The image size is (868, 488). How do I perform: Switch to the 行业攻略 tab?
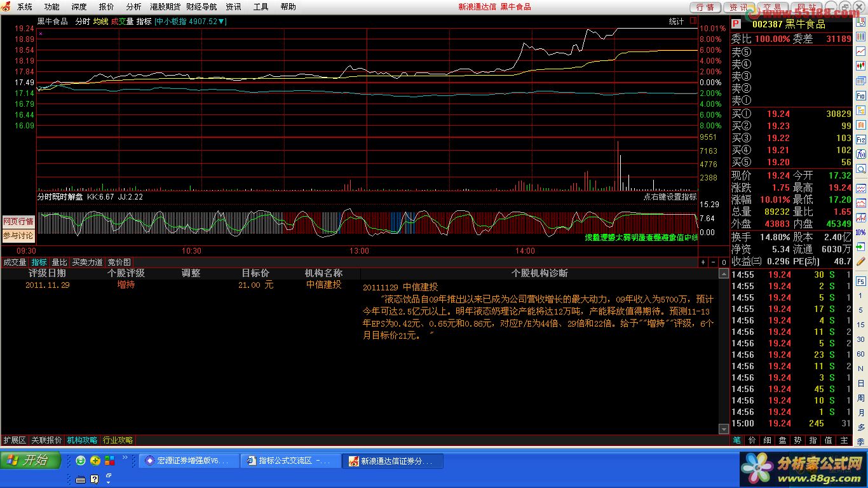click(118, 440)
